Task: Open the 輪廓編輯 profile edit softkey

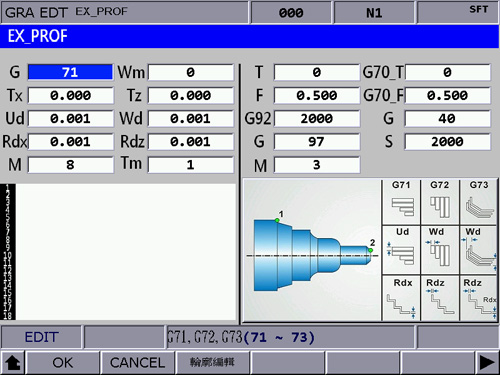Action: tap(212, 362)
